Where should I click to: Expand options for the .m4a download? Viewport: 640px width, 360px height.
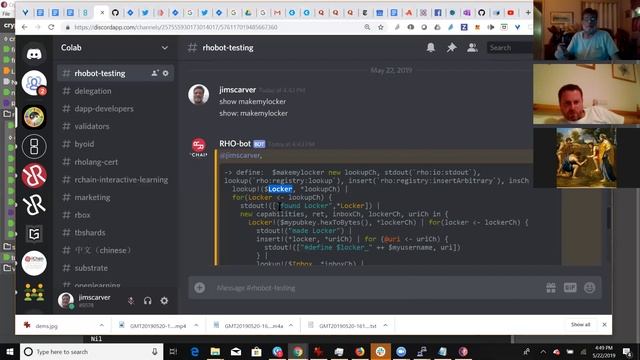(x=291, y=325)
